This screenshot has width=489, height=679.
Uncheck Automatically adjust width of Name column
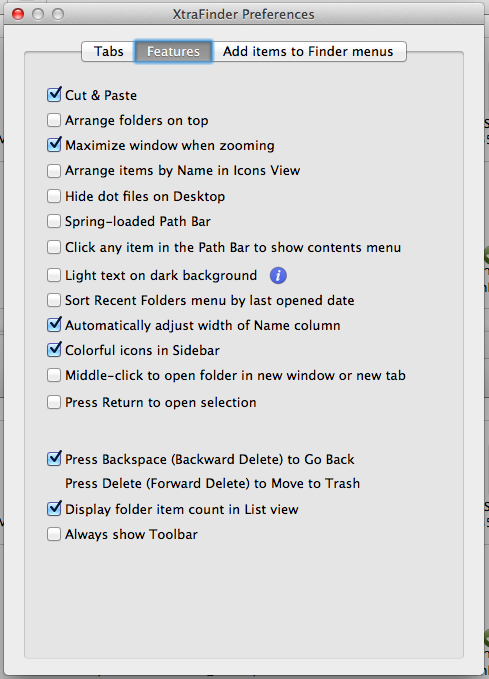coord(54,325)
